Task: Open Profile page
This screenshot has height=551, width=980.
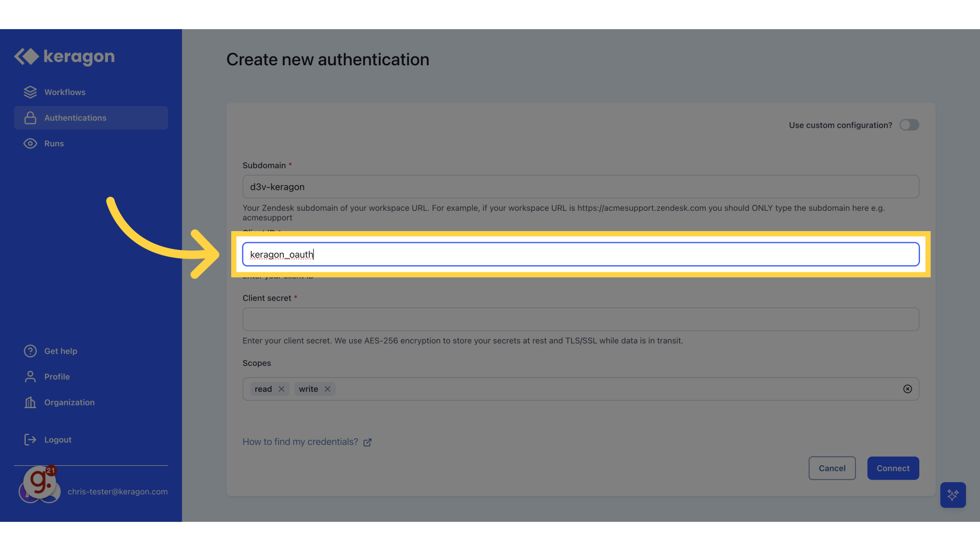Action: pos(57,377)
